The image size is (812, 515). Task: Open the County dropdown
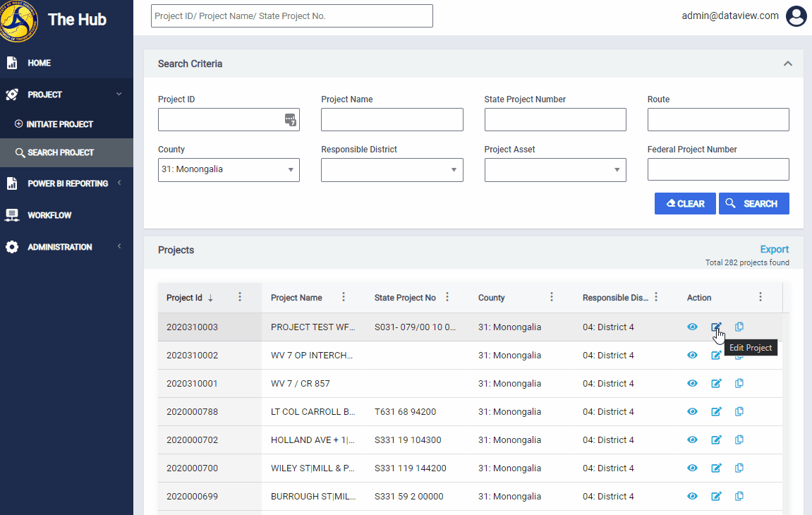(x=229, y=170)
